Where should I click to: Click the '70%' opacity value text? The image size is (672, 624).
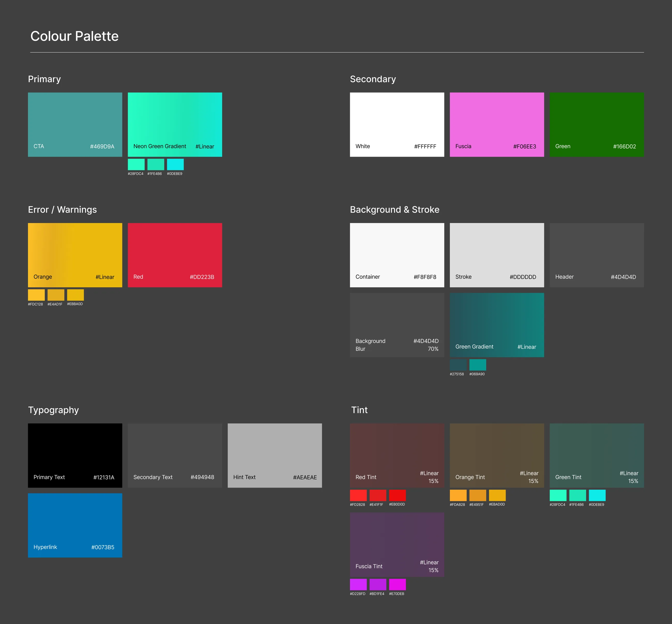[433, 349]
